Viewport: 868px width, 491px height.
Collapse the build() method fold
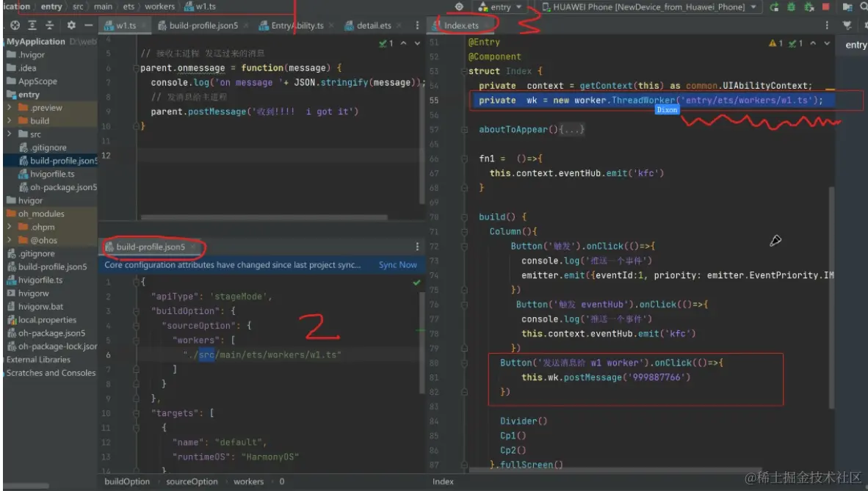[464, 217]
